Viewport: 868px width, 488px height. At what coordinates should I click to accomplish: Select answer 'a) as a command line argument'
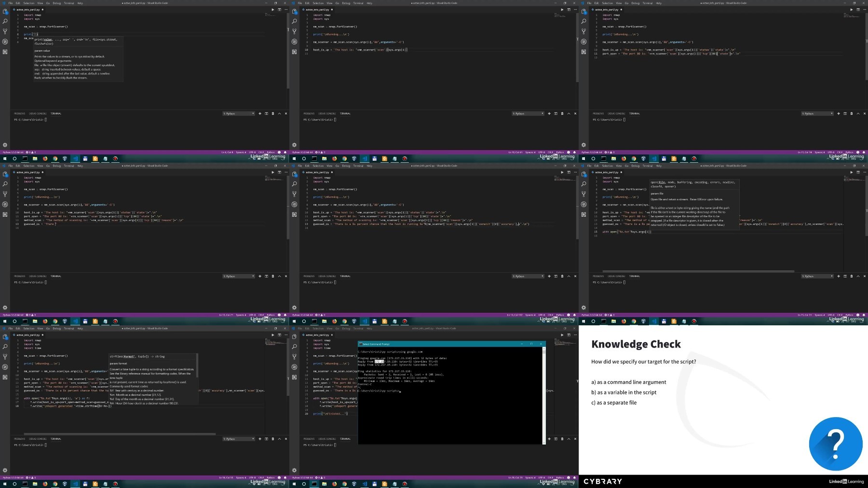tap(629, 382)
